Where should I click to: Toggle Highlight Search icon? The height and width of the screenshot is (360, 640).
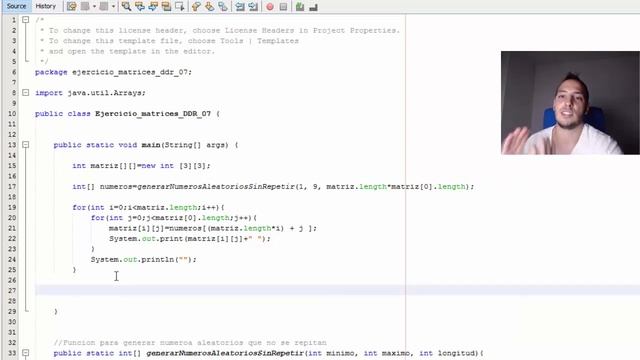point(166,7)
